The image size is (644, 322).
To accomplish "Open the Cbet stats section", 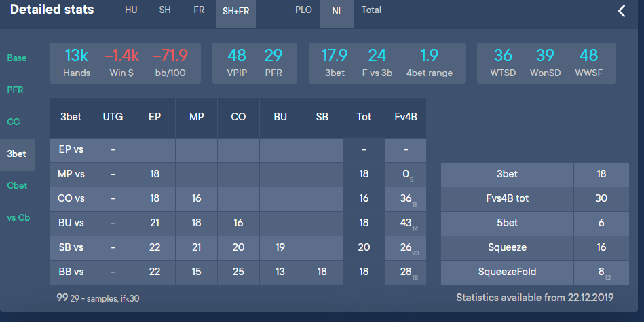I will point(17,186).
